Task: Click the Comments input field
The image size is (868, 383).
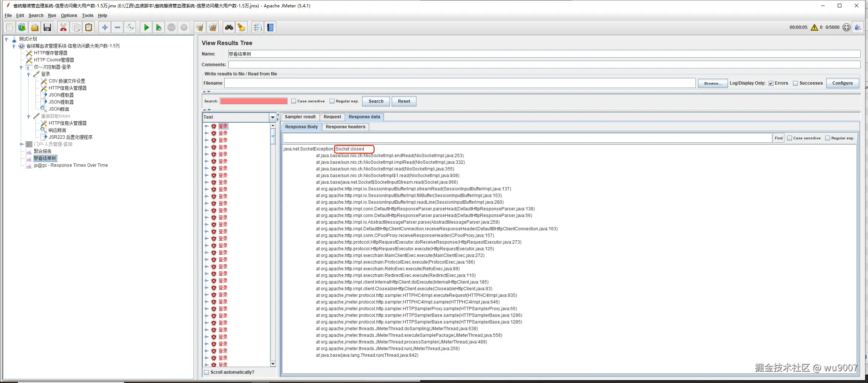Action: click(x=544, y=65)
